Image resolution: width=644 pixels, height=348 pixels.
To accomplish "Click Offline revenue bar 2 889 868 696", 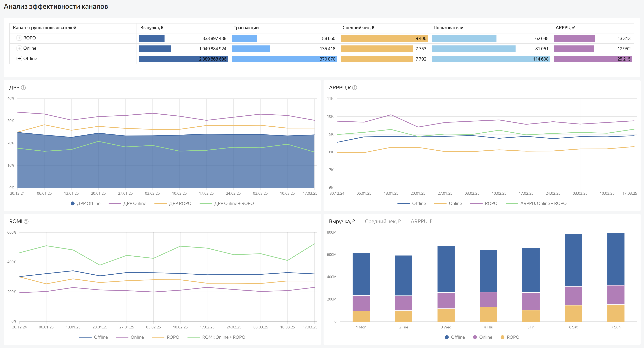I will tap(183, 59).
